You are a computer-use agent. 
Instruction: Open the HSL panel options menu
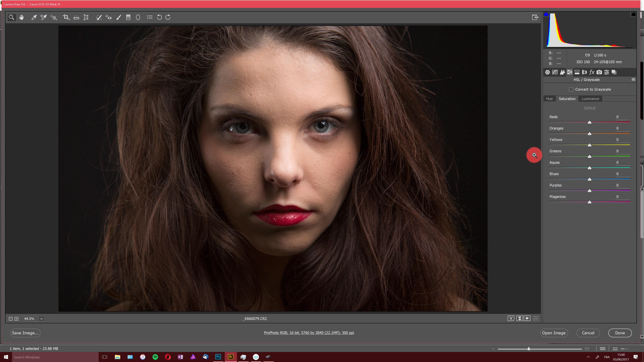tap(633, 79)
